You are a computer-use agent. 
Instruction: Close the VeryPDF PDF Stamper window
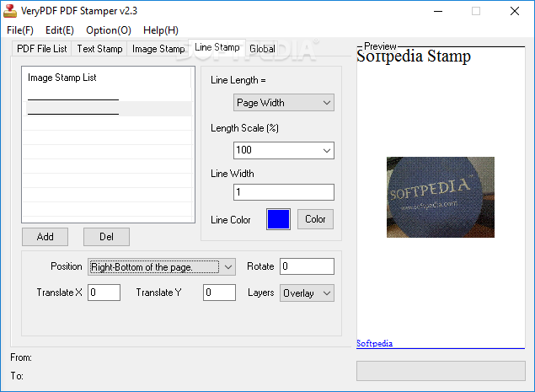tap(515, 11)
